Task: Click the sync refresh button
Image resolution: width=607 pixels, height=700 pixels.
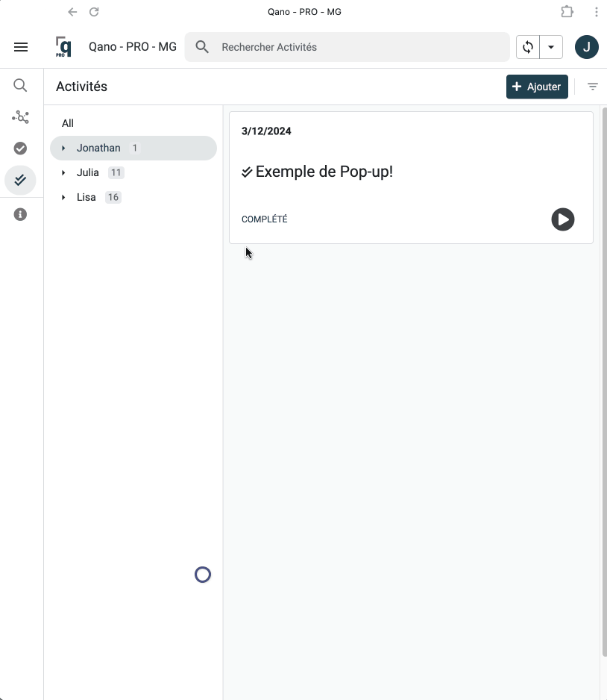Action: point(528,47)
